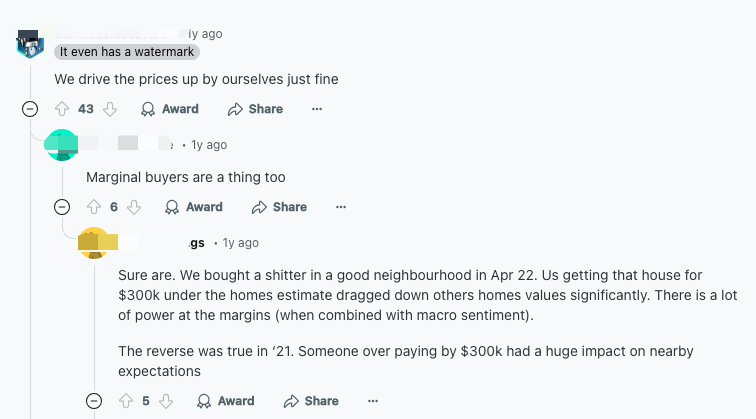The width and height of the screenshot is (756, 419).
Task: Award the 'Sure are' comment
Action: 226,401
